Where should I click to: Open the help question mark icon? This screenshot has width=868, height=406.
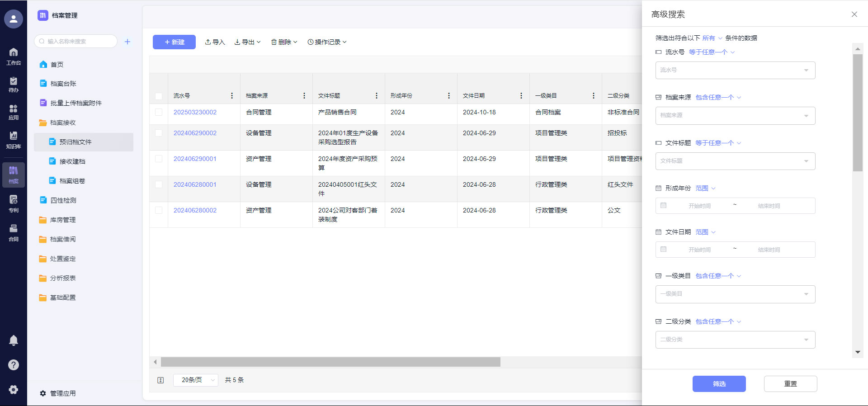click(14, 365)
